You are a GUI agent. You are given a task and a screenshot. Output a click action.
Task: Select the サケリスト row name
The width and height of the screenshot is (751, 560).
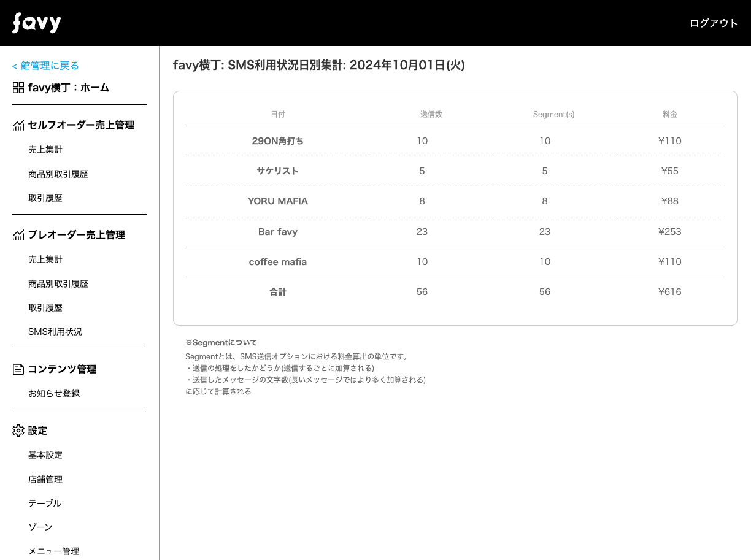tap(278, 171)
